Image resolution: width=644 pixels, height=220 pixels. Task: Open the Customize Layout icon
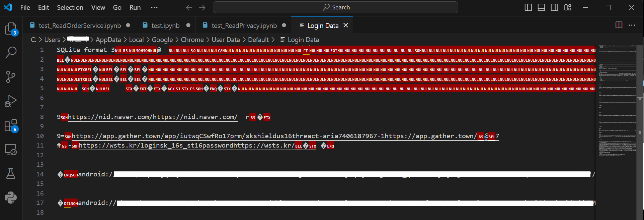tap(568, 7)
